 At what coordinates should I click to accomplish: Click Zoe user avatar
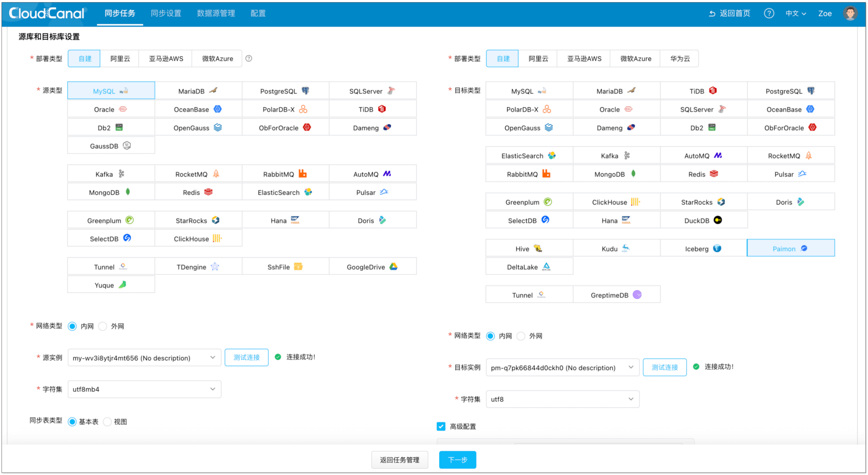[850, 14]
